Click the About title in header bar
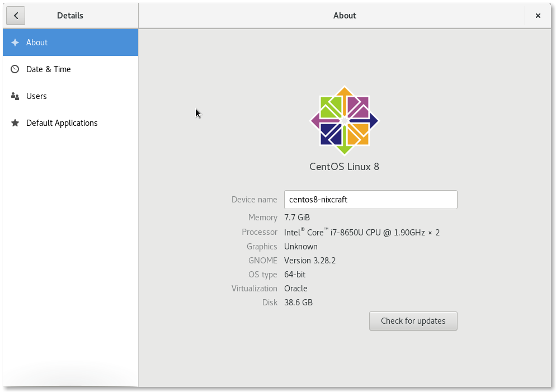This screenshot has width=556, height=392. point(345,16)
